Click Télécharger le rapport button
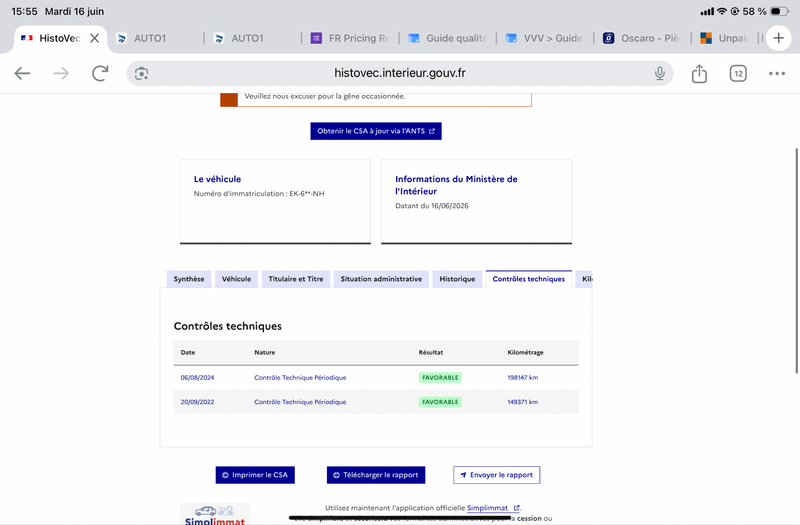Image resolution: width=800 pixels, height=525 pixels. [x=376, y=475]
